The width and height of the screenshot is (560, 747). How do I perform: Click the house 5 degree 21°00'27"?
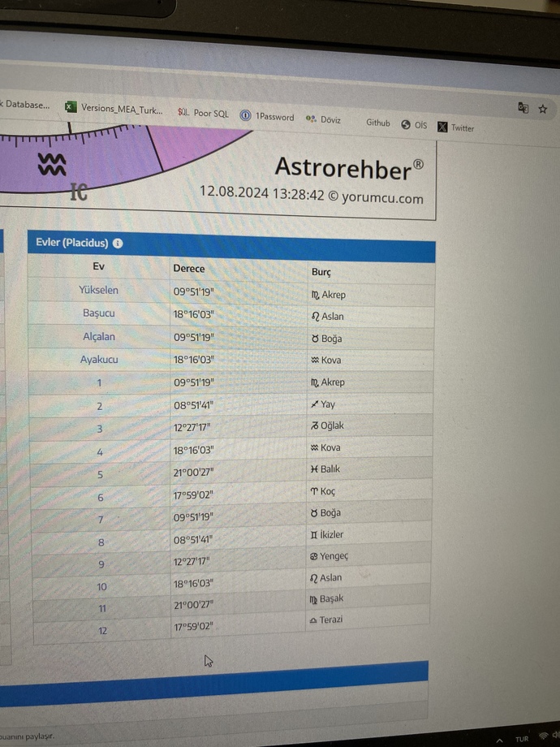[x=193, y=472]
